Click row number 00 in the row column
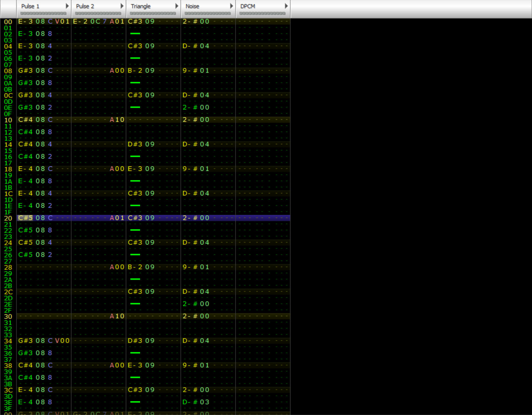 click(8, 21)
